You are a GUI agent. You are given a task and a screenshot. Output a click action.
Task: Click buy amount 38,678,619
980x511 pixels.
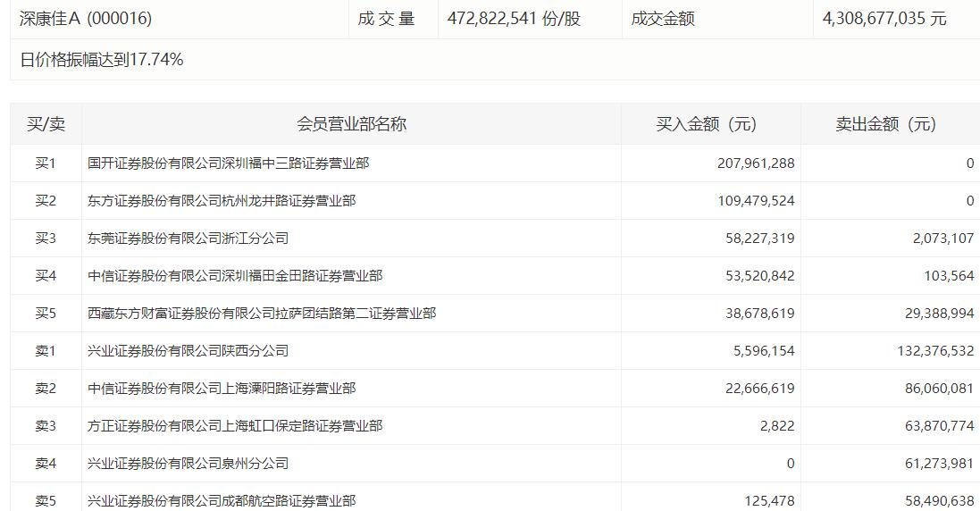tap(760, 314)
